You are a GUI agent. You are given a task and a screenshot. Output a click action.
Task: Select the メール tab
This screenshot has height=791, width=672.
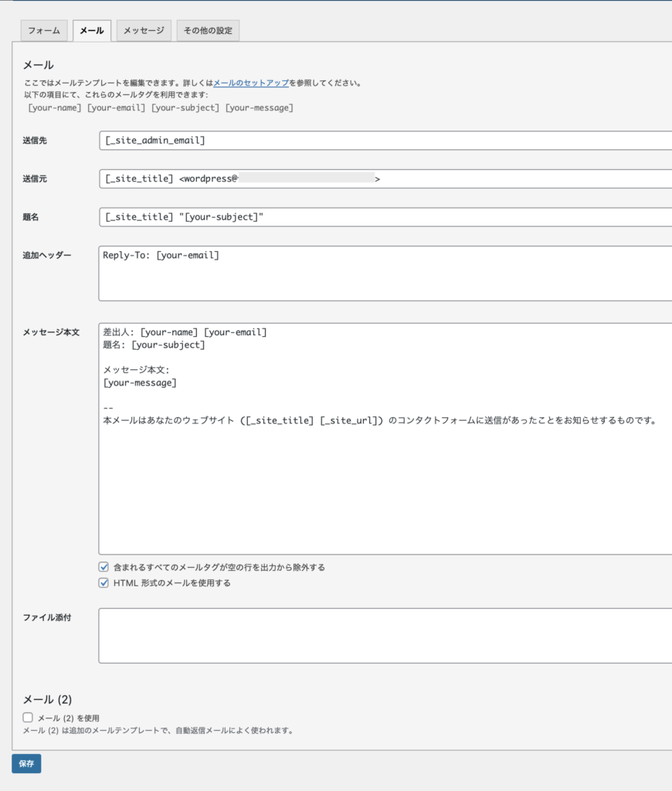(92, 31)
